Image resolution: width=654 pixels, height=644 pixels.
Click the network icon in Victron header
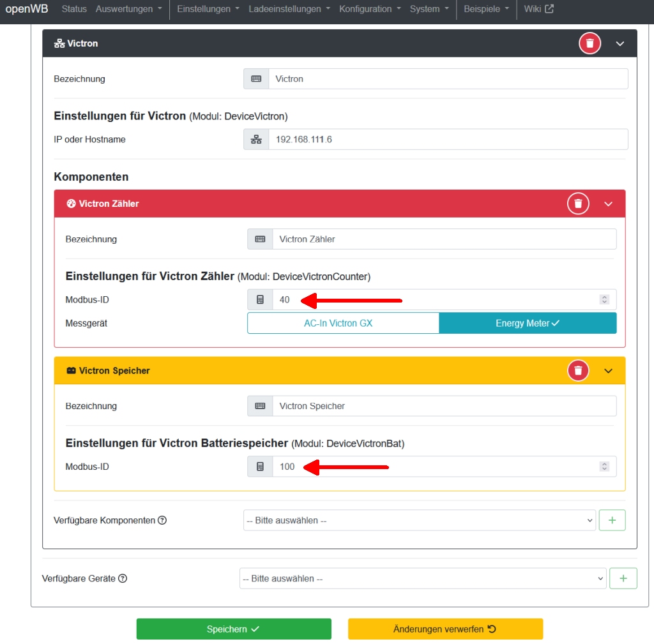pyautogui.click(x=59, y=43)
